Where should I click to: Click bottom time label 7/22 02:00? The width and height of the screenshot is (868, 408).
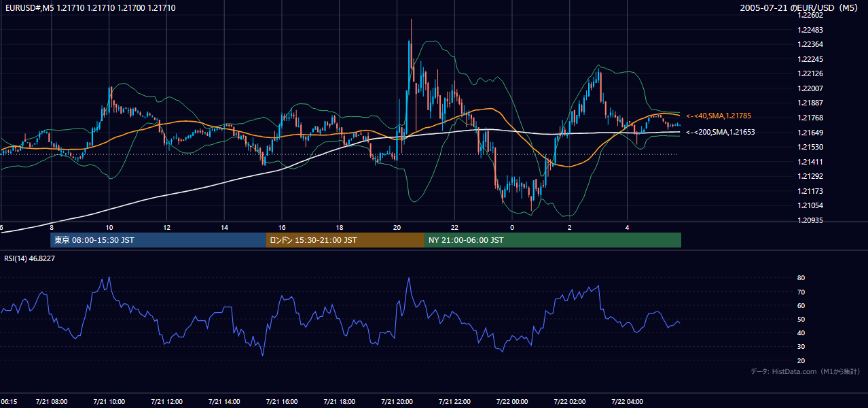click(571, 401)
